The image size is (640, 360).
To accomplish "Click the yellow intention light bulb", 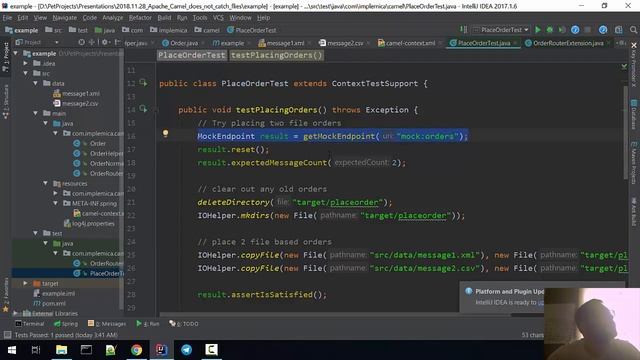I will coord(165,133).
